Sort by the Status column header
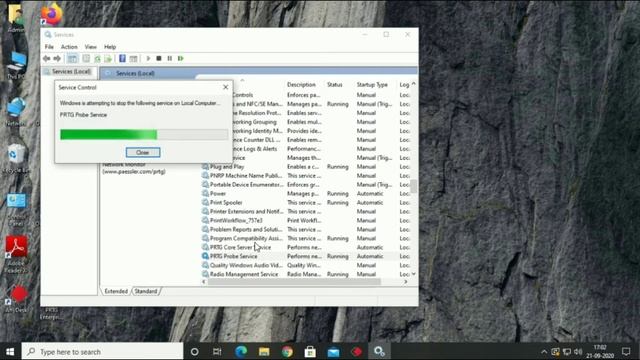Screen dimensions: 640x360 (x=335, y=85)
